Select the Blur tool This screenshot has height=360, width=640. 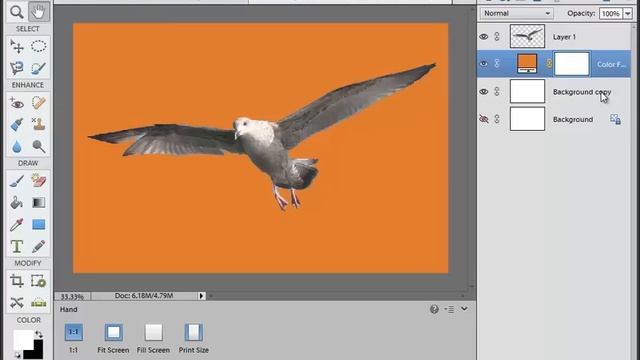[x=17, y=146]
